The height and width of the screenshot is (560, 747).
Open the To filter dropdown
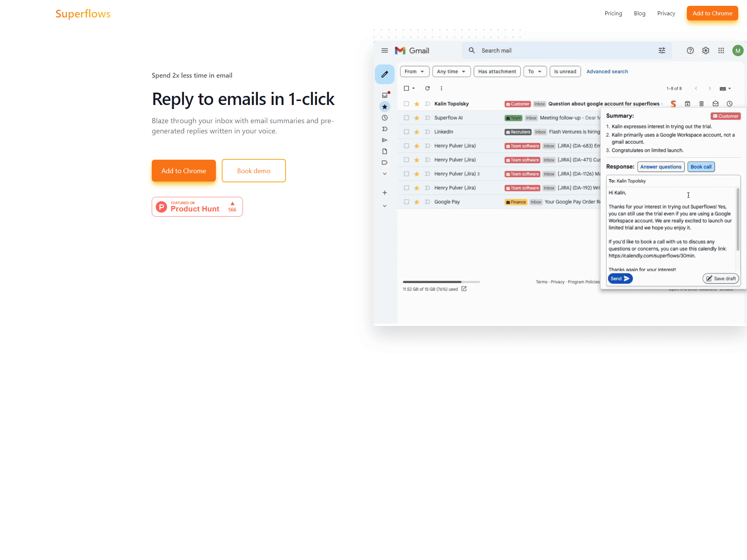coord(535,71)
